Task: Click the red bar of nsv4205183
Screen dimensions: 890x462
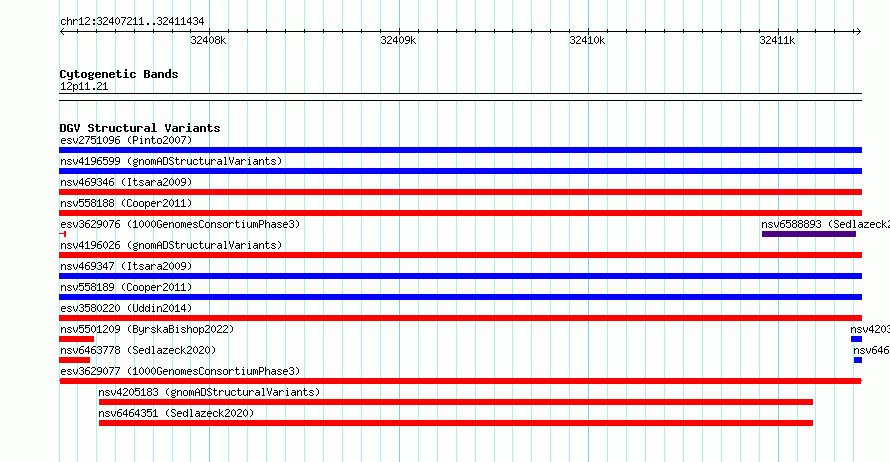Action: coord(456,402)
